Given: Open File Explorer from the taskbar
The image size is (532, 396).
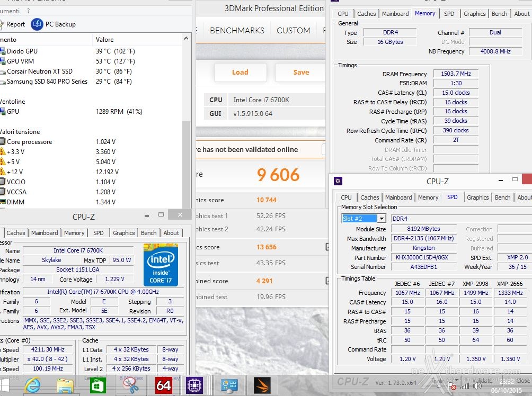Looking at the screenshot, I should [x=65, y=385].
